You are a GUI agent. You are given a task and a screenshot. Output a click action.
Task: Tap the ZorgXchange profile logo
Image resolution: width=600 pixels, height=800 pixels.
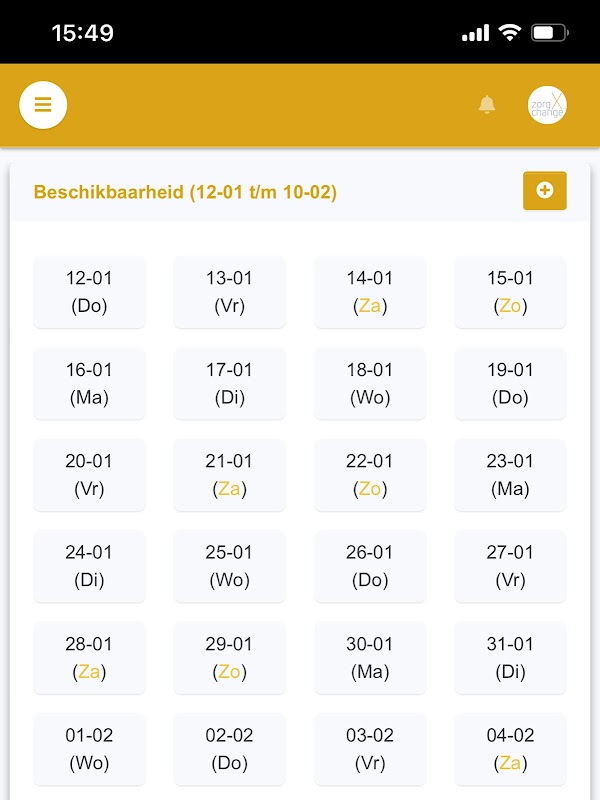pyautogui.click(x=547, y=105)
